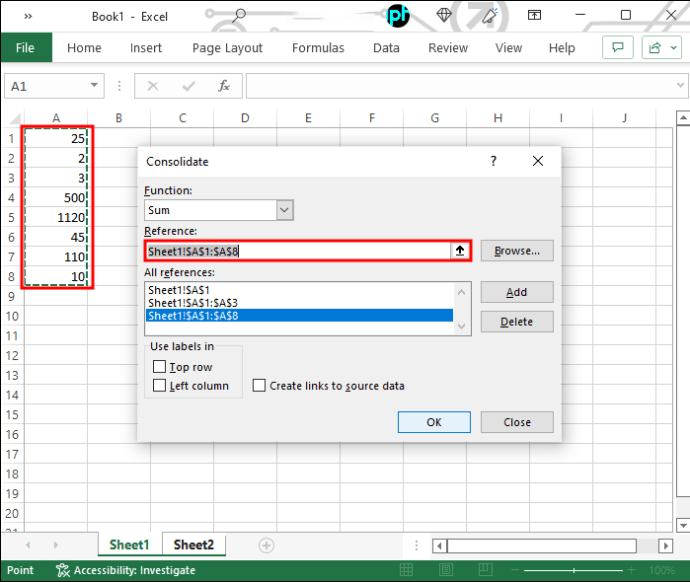Open the ribbon display options icon
This screenshot has height=582, width=690.
(x=534, y=15)
